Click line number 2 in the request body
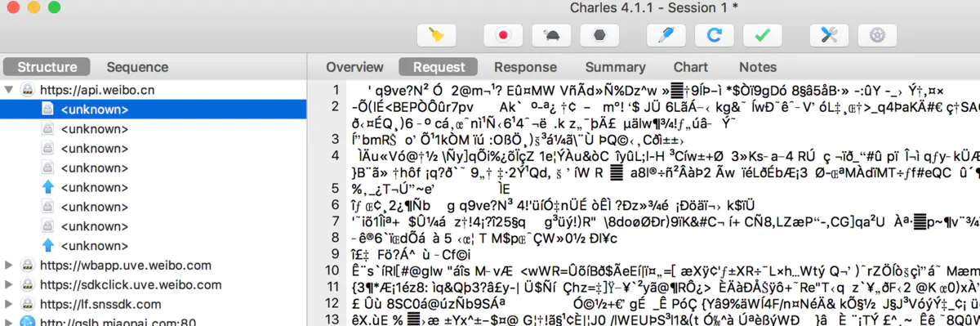Image resolution: width=980 pixels, height=326 pixels. pyautogui.click(x=335, y=106)
